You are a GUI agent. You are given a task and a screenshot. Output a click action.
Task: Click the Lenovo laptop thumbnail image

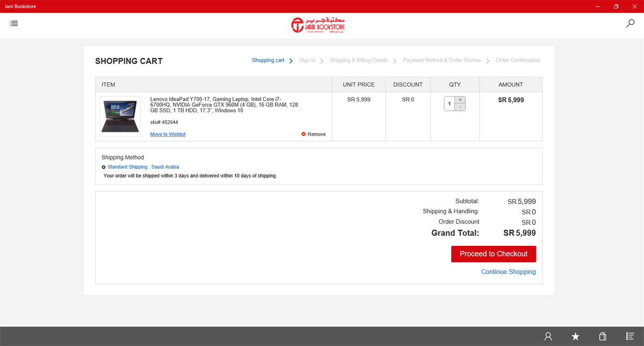pyautogui.click(x=120, y=116)
